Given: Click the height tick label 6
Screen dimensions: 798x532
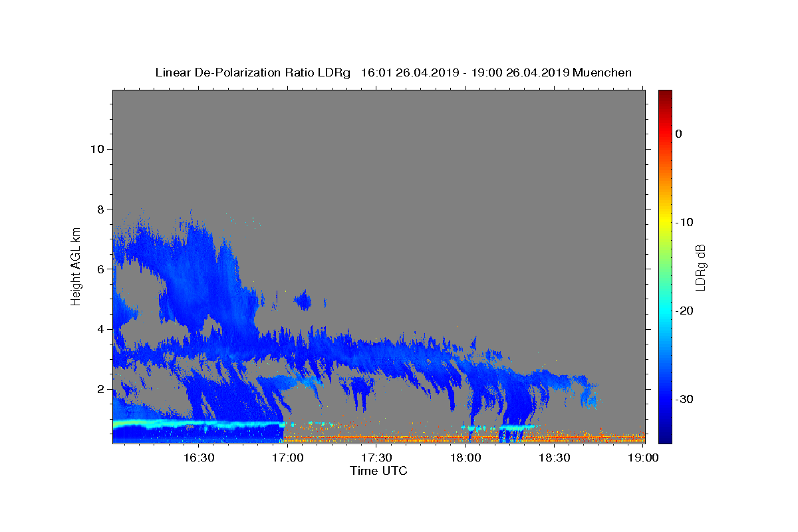Looking at the screenshot, I should point(101,269).
